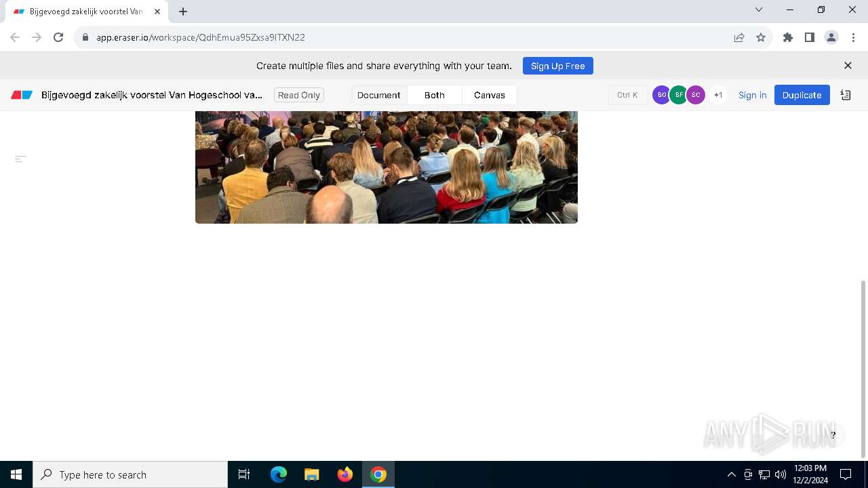Open the taskbar clock and date
Image resolution: width=868 pixels, height=488 pixels.
click(810, 474)
